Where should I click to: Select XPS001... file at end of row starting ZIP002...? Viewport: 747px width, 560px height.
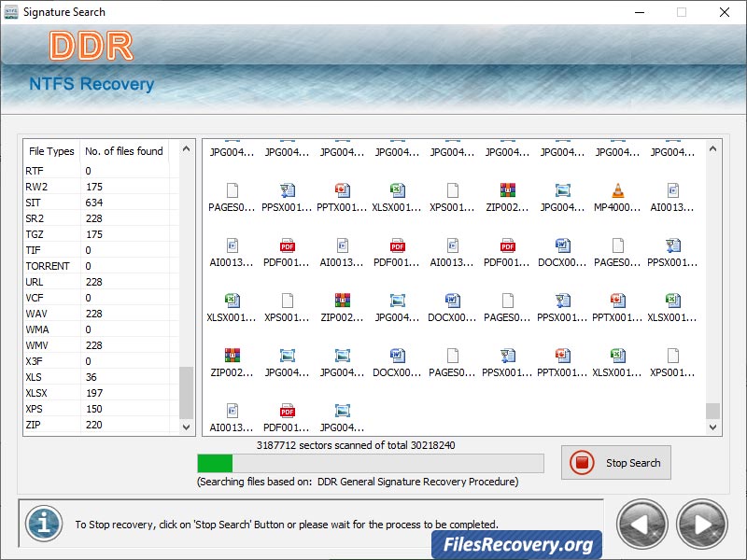tap(672, 363)
